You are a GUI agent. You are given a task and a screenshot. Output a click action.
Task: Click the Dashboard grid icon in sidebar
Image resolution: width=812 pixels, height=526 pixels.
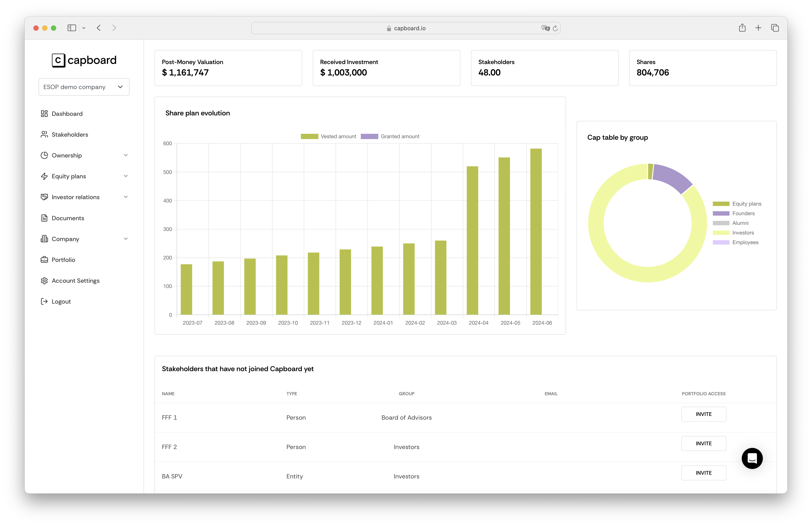[x=44, y=114]
